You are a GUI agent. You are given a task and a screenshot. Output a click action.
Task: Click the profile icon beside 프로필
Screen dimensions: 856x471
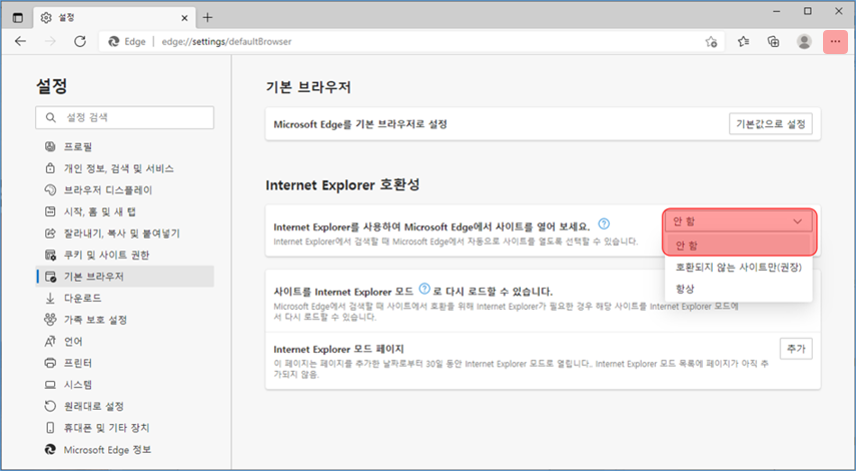[50, 147]
